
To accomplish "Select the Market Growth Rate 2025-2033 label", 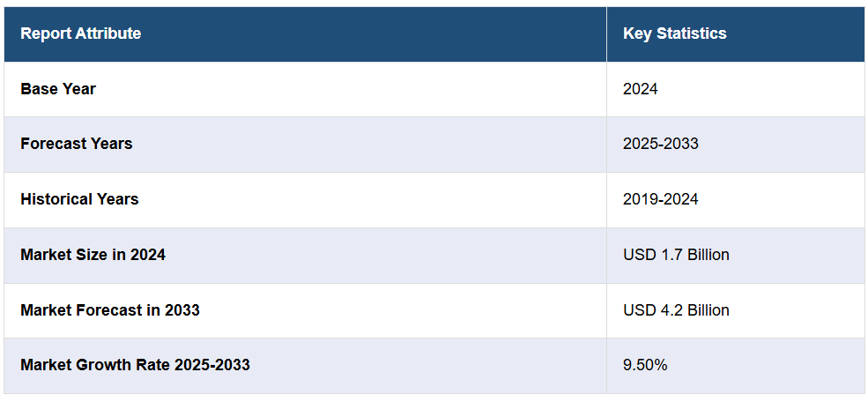I will 135,365.
